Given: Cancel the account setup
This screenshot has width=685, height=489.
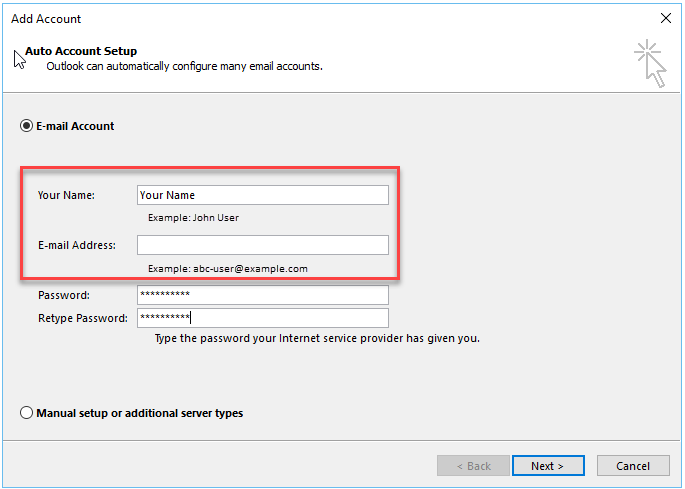Looking at the screenshot, I should (x=633, y=466).
